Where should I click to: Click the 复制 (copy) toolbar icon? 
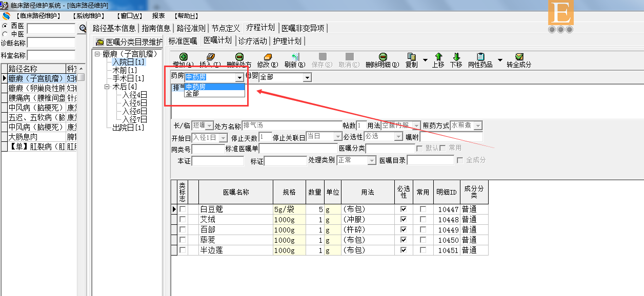pyautogui.click(x=411, y=57)
